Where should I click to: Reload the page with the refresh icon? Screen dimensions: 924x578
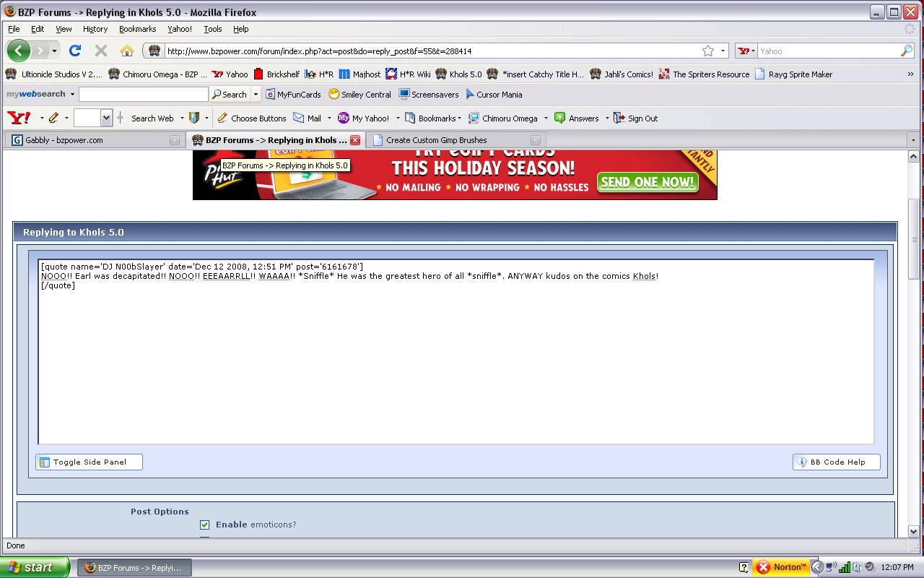click(74, 51)
